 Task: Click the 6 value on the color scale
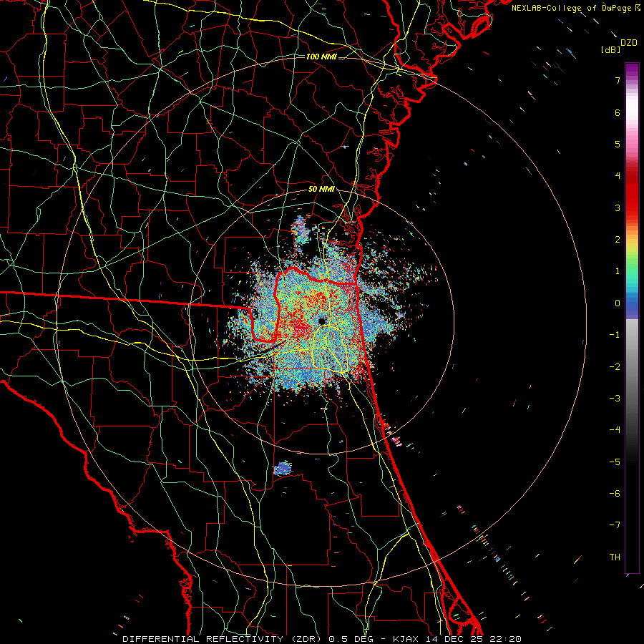(618, 112)
